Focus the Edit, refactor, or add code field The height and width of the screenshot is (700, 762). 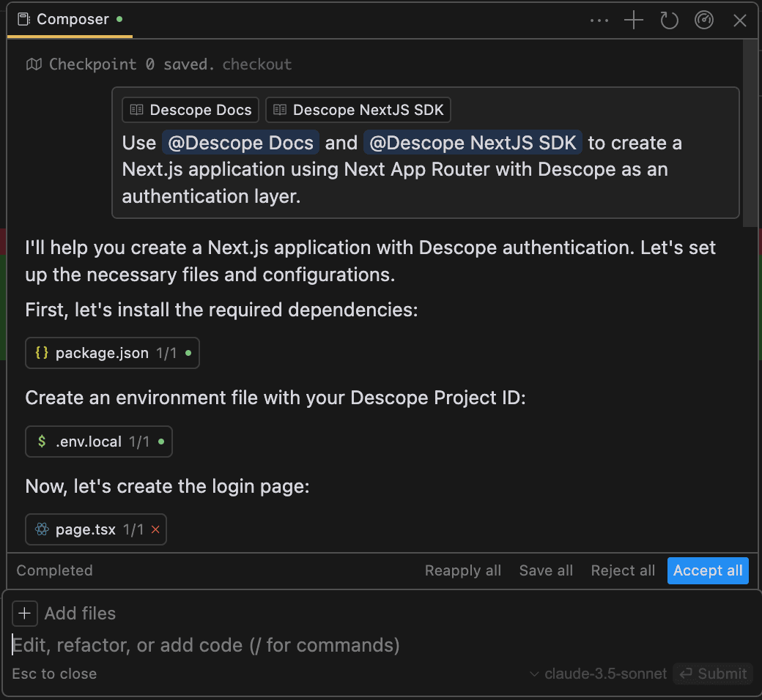(x=205, y=645)
